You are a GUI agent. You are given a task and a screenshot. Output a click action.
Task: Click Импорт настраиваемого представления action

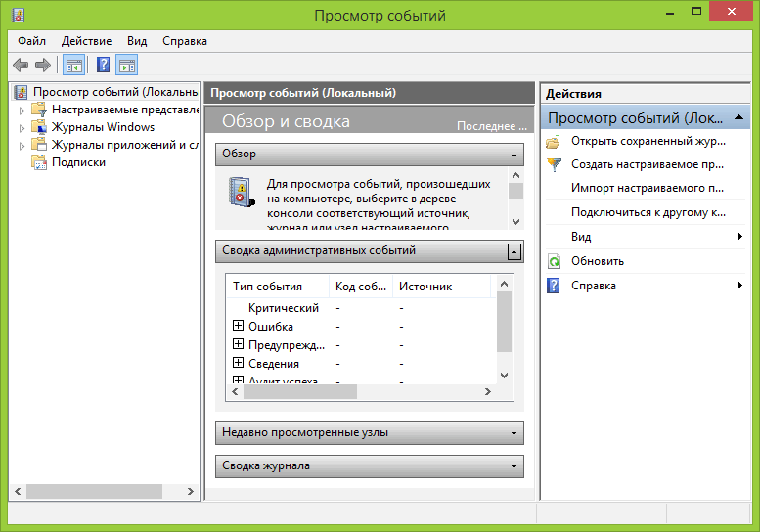pos(647,188)
